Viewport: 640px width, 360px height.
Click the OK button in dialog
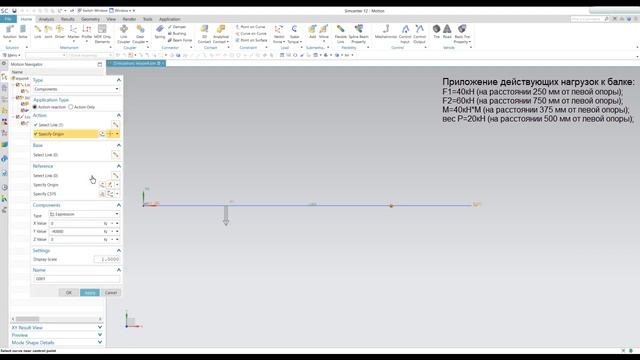click(69, 293)
